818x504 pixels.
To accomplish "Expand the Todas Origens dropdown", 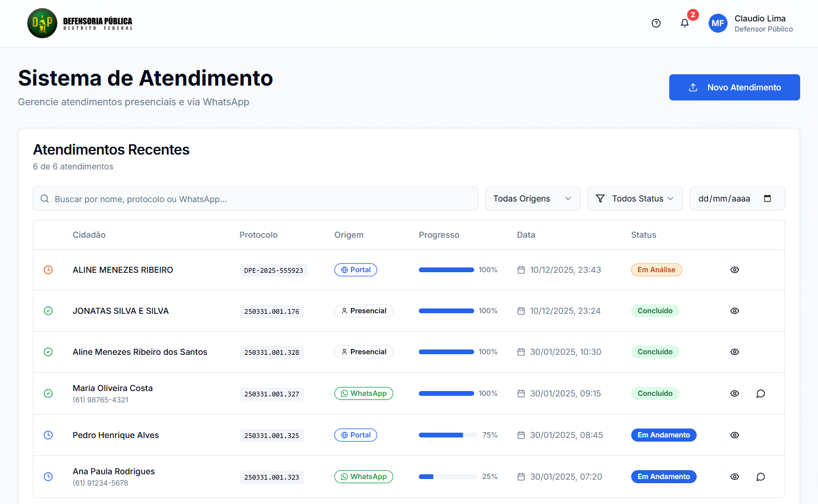I will (x=532, y=199).
